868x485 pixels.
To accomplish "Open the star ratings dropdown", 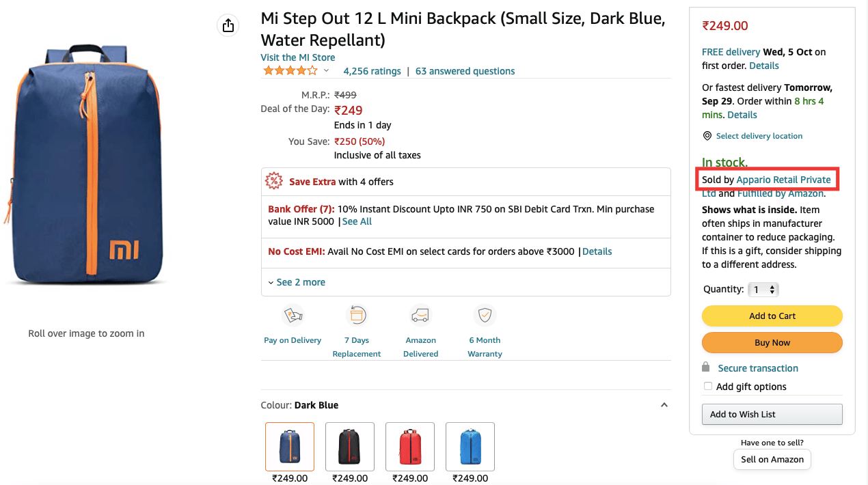I will click(326, 70).
